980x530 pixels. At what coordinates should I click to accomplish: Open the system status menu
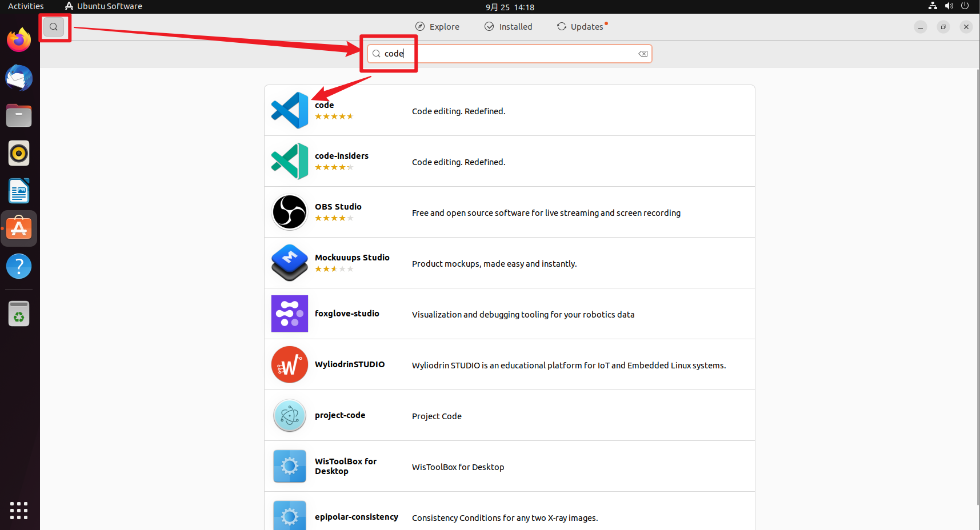point(949,6)
